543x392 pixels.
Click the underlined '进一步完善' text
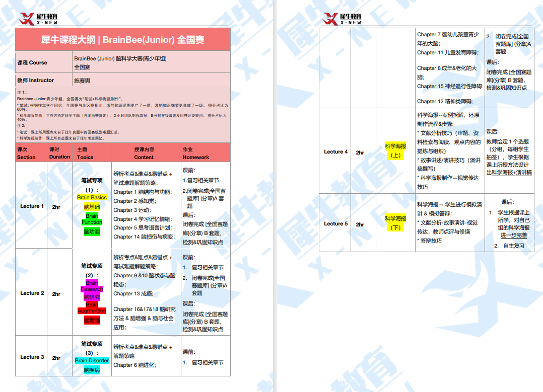[514, 236]
